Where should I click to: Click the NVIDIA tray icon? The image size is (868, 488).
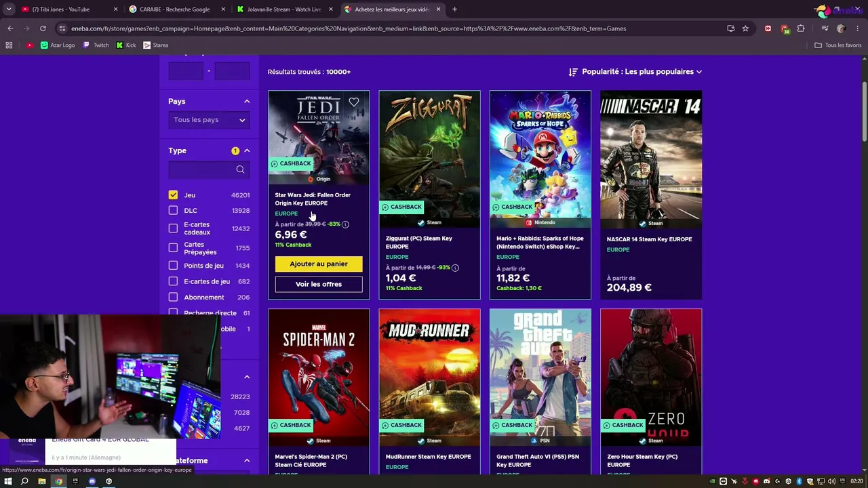pos(712,481)
